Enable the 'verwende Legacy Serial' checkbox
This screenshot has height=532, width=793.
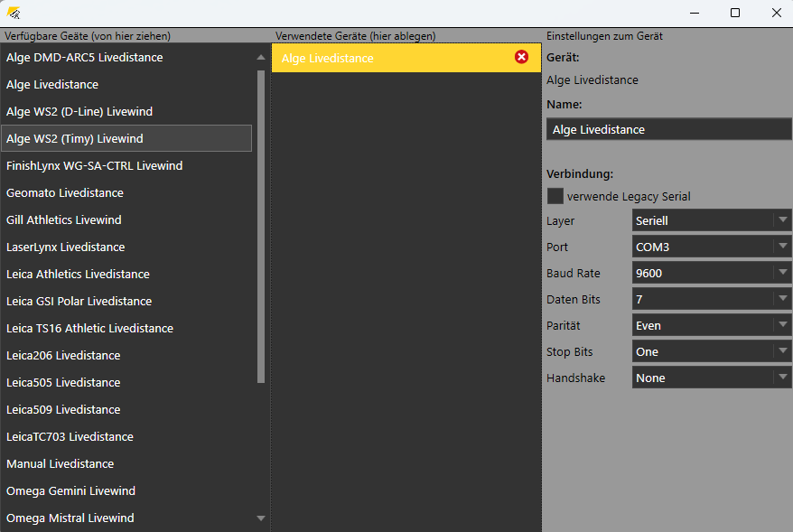555,196
